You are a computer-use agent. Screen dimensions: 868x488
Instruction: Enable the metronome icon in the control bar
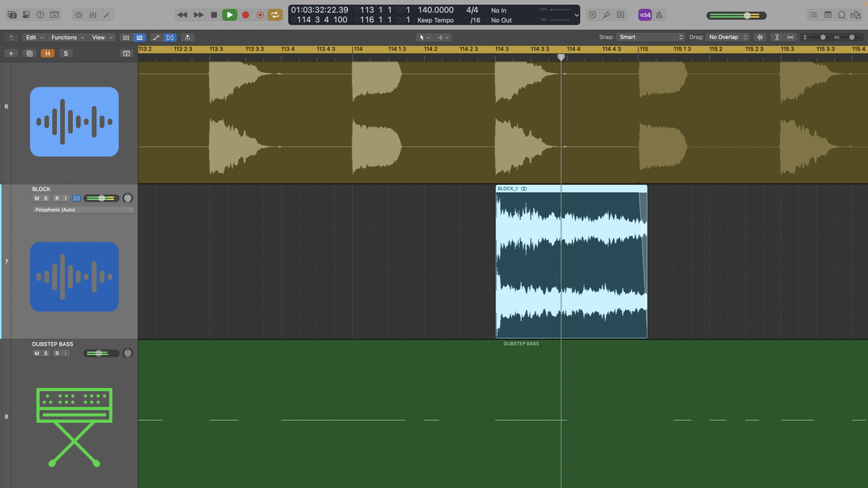(659, 14)
